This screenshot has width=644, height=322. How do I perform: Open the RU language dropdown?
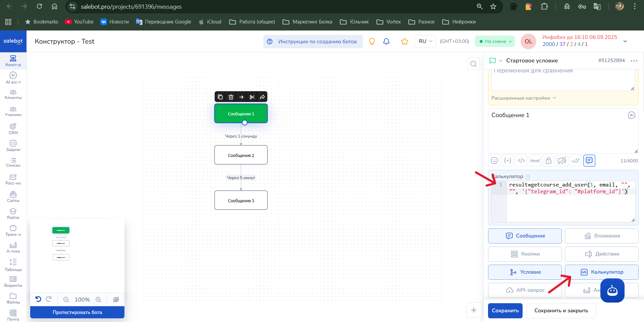point(425,41)
